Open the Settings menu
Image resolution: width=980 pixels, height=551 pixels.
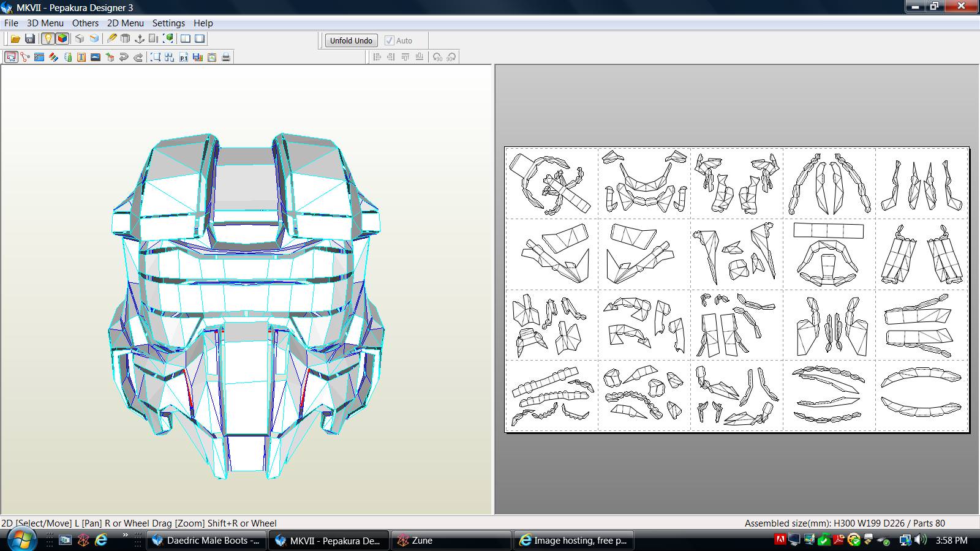tap(168, 23)
